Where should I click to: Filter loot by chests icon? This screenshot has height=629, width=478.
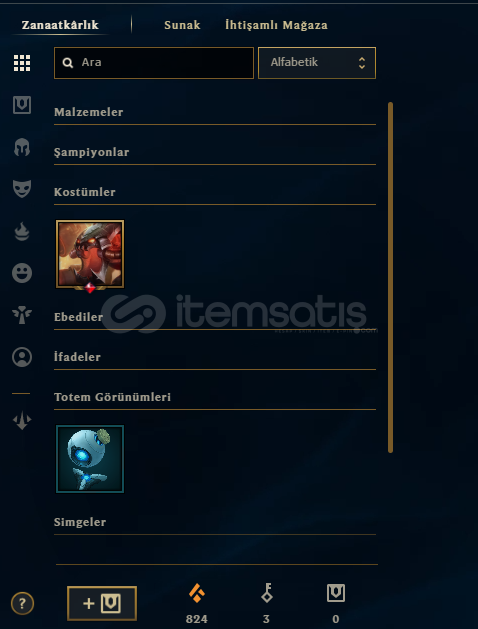pyautogui.click(x=22, y=105)
